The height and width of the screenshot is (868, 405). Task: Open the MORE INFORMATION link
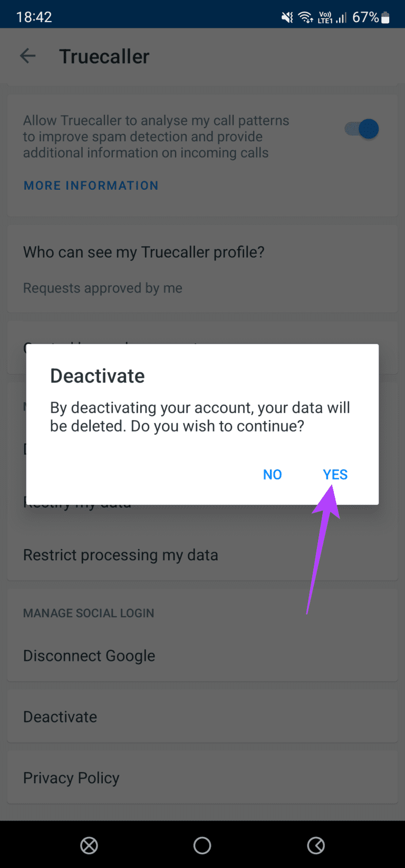[91, 185]
